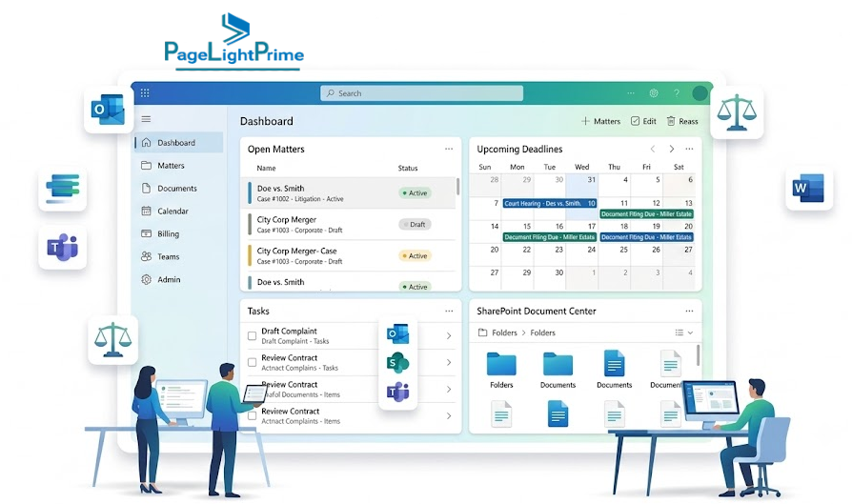Click the Open Matters list scrollbar
This screenshot has width=852, height=504.
click(457, 187)
